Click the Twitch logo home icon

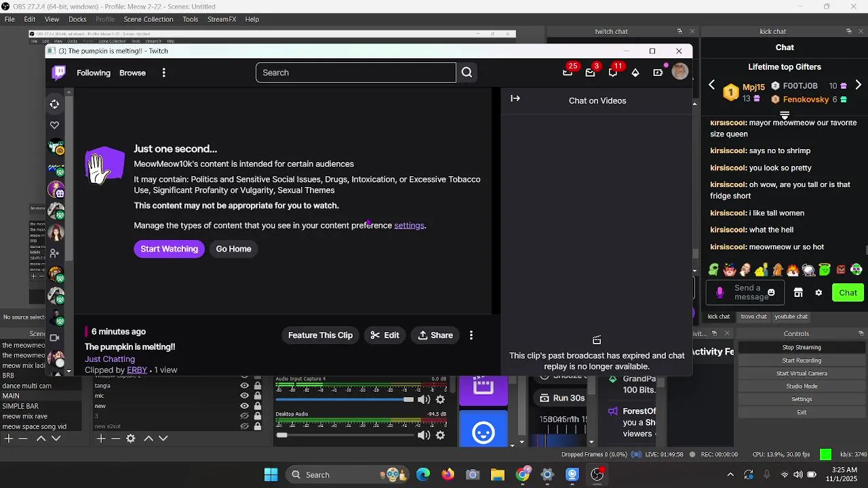coord(59,73)
